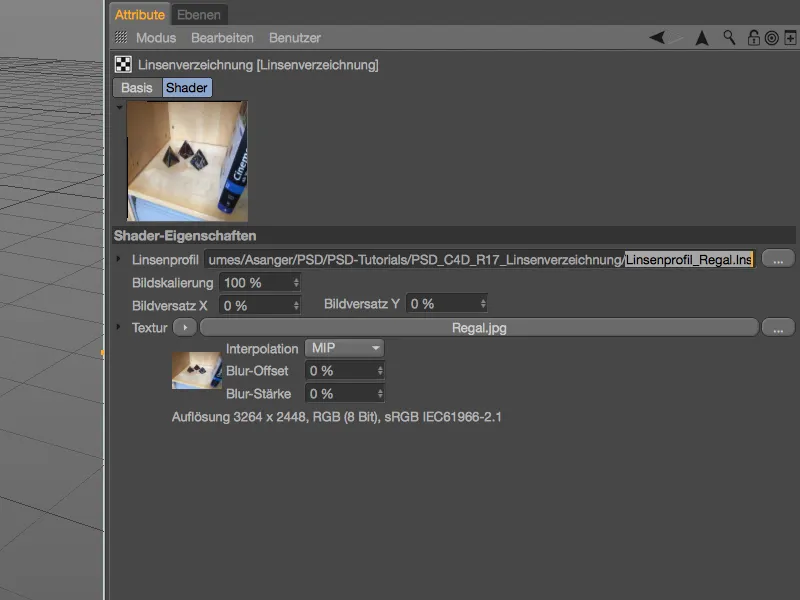800x600 pixels.
Task: Select the Shader tab
Action: coord(188,88)
